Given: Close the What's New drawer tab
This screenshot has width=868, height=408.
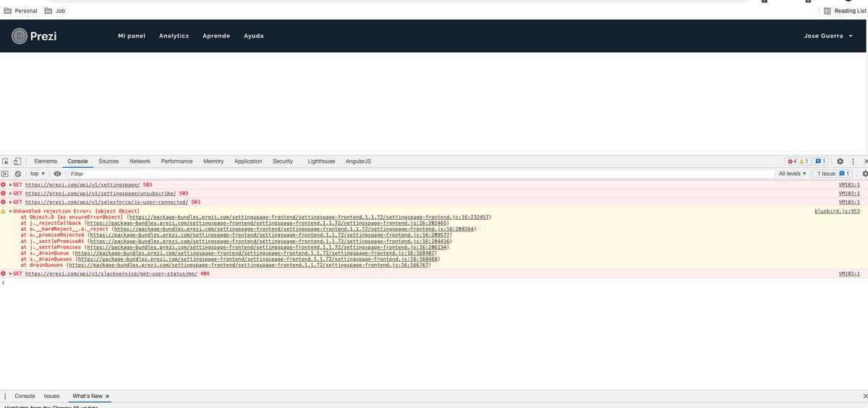Looking at the screenshot, I should pyautogui.click(x=108, y=396).
